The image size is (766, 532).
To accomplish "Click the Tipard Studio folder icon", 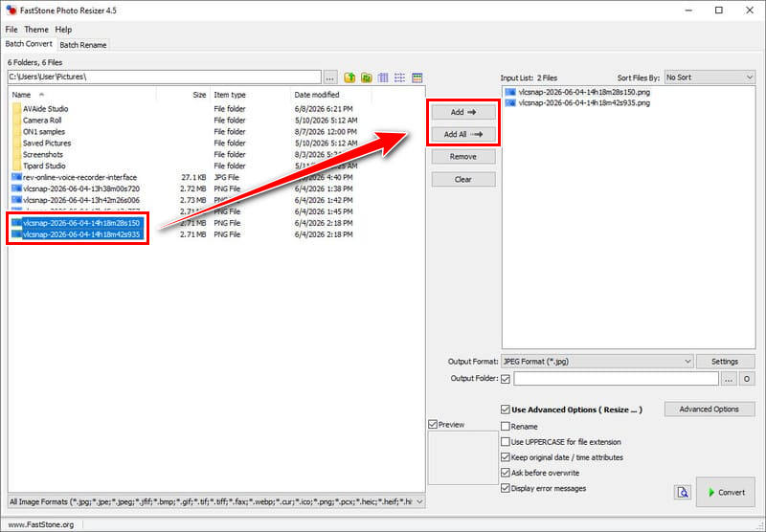I will point(16,166).
